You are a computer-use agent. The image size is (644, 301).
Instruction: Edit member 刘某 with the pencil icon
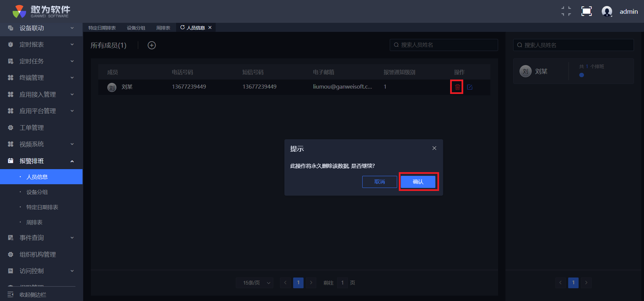point(470,87)
